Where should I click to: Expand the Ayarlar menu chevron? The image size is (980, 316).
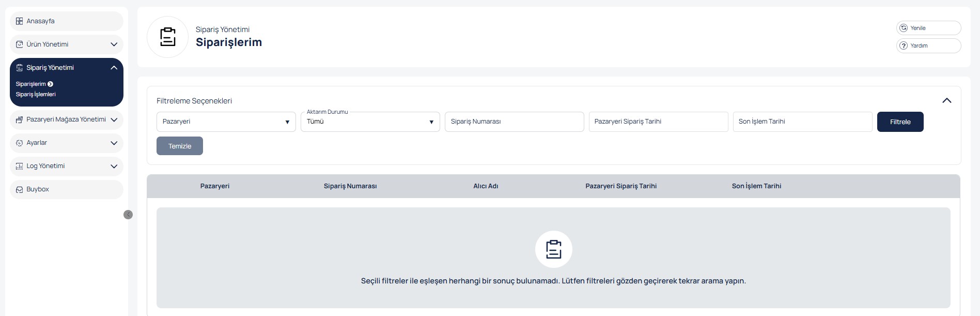tap(114, 143)
